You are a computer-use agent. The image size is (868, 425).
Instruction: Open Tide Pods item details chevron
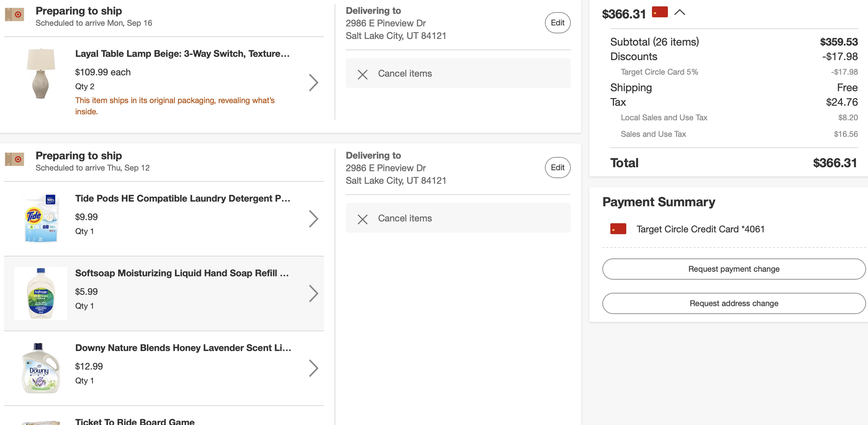click(313, 219)
